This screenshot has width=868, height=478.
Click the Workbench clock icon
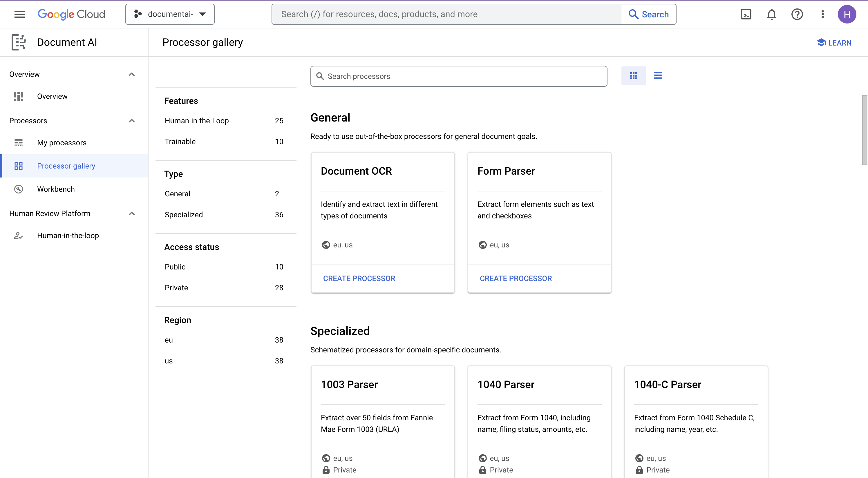click(x=18, y=189)
